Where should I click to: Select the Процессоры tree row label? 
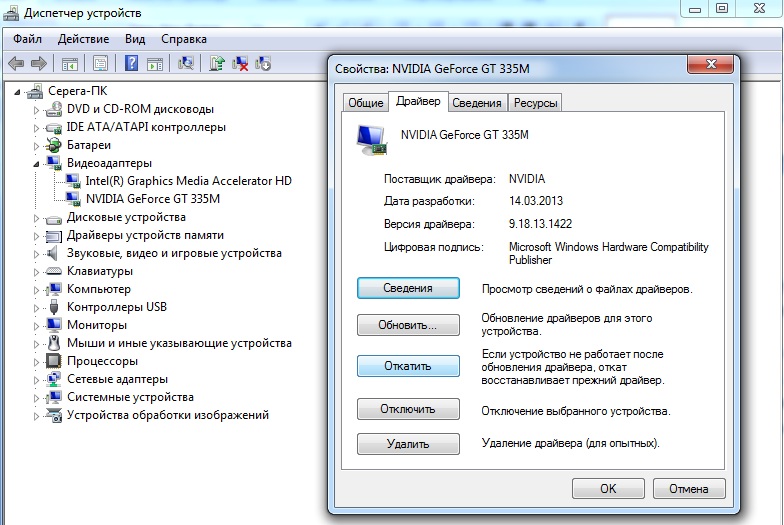coord(102,361)
